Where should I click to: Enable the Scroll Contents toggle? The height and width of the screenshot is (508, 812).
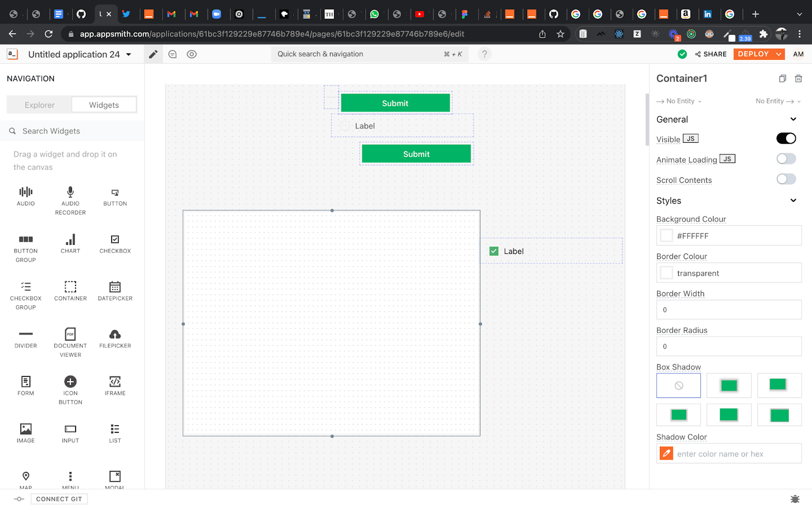pos(786,179)
